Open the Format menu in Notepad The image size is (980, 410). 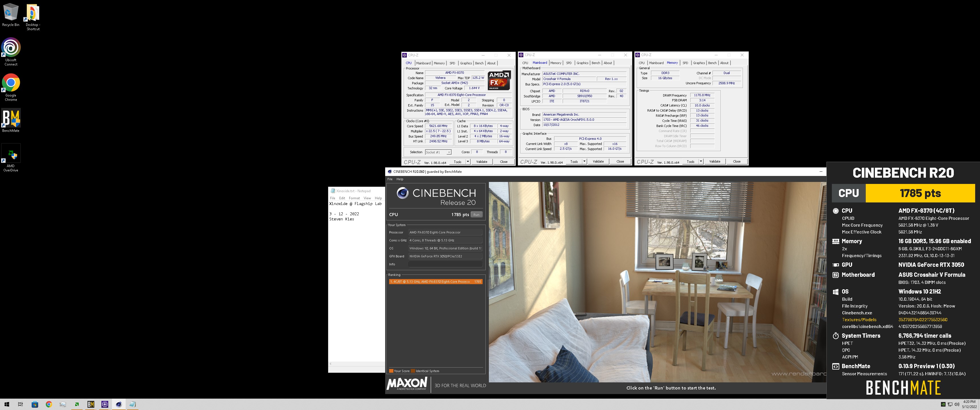pos(354,198)
